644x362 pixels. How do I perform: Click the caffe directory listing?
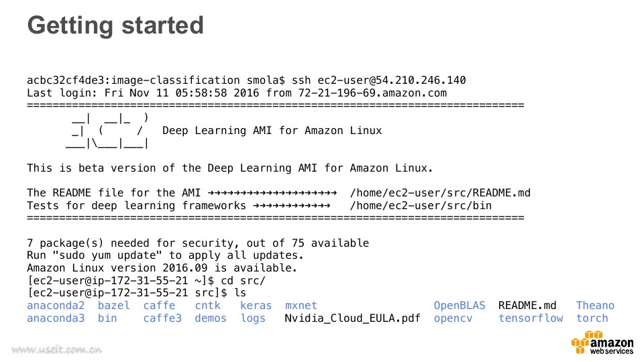click(159, 306)
